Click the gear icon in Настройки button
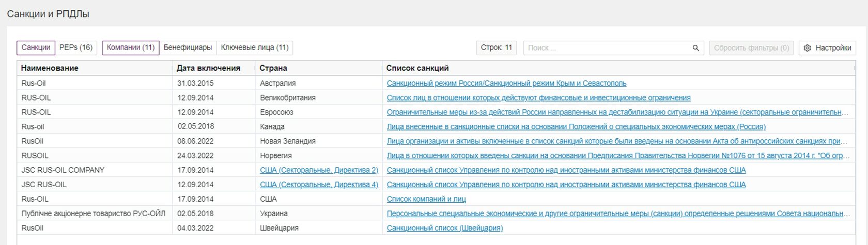Image resolution: width=868 pixels, height=245 pixels. pos(808,48)
